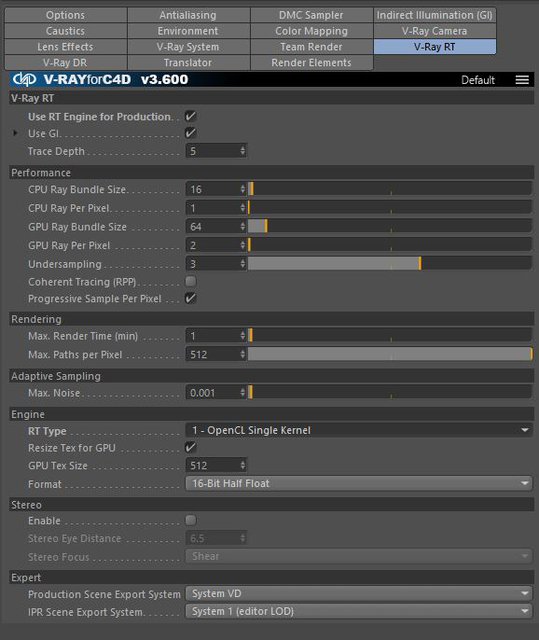The image size is (539, 640).
Task: Switch to the Translator tab
Action: click(x=189, y=63)
